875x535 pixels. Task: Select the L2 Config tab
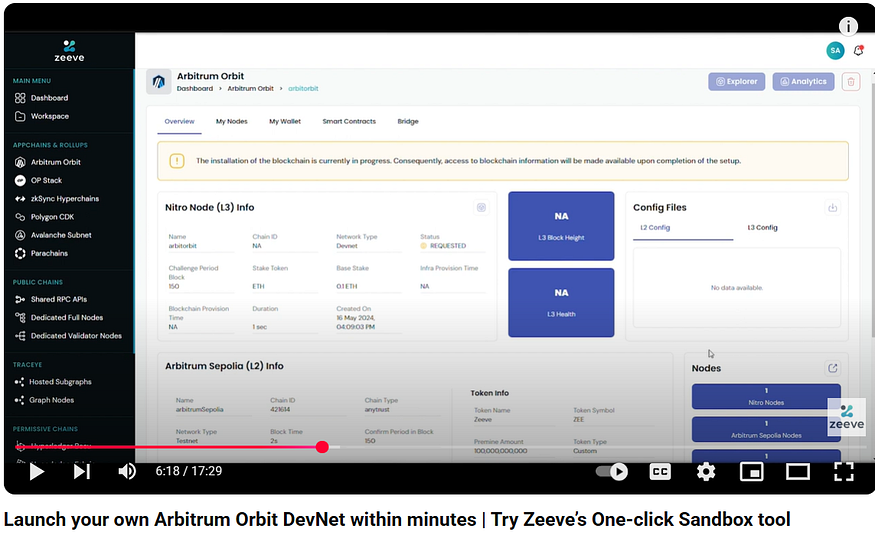[655, 228]
